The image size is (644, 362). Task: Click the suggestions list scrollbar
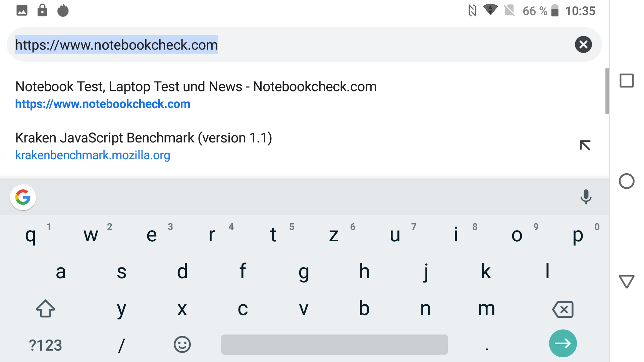click(x=607, y=91)
